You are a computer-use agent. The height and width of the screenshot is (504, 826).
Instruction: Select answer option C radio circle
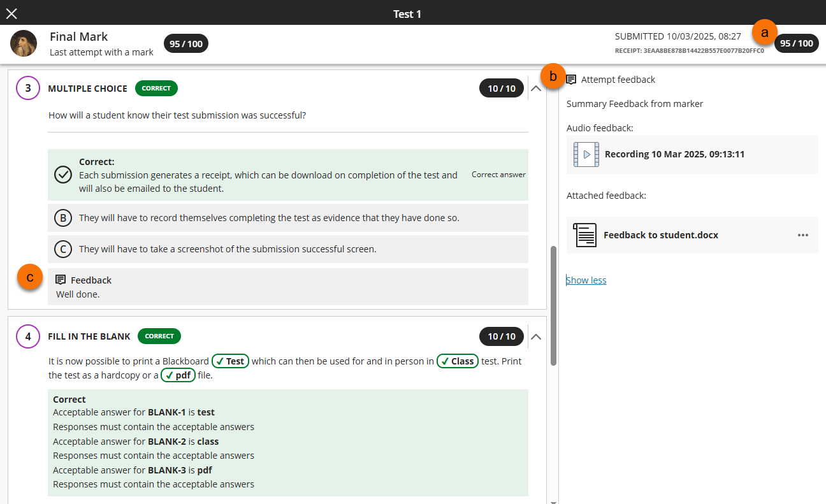62,249
